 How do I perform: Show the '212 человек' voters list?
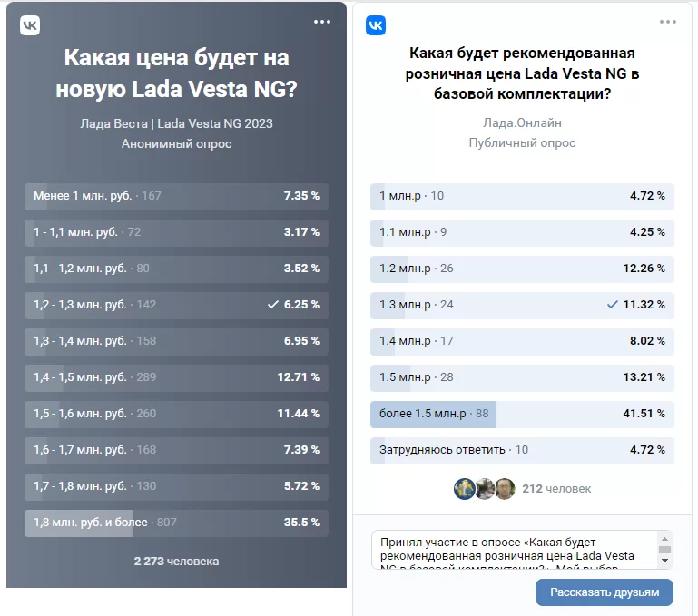click(556, 489)
